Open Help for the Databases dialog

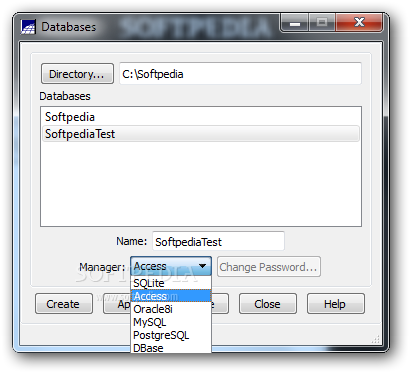[336, 304]
